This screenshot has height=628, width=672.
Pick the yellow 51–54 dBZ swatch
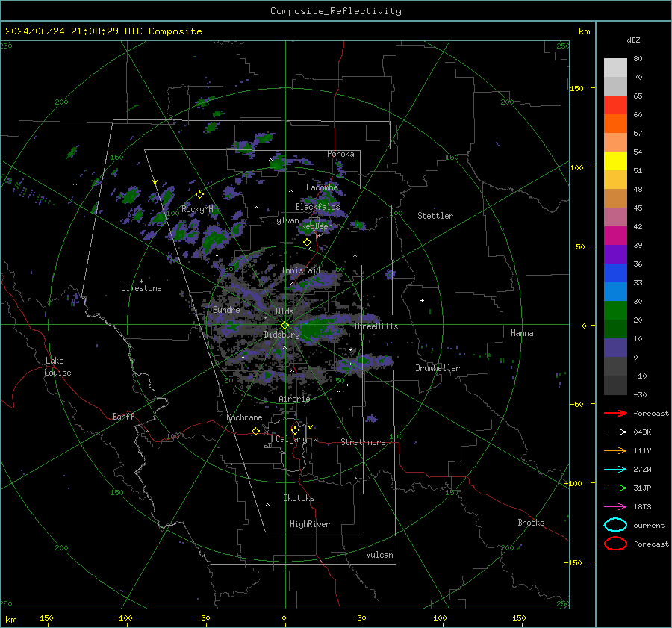pos(615,161)
